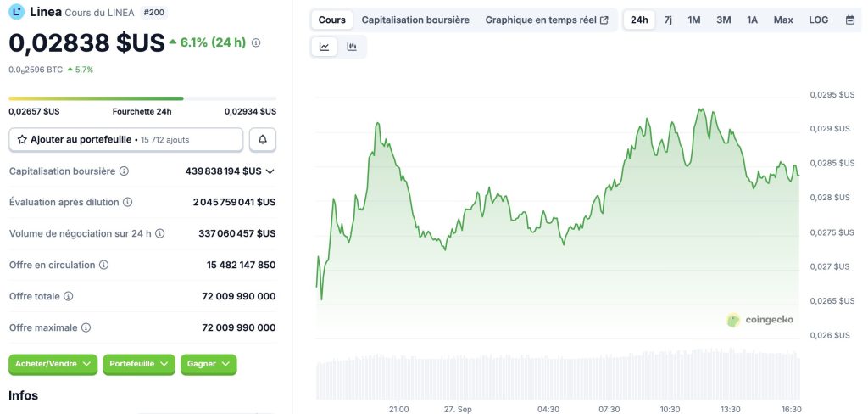This screenshot has width=868, height=414.
Task: Expand market cap details chevron
Action: pyautogui.click(x=270, y=171)
